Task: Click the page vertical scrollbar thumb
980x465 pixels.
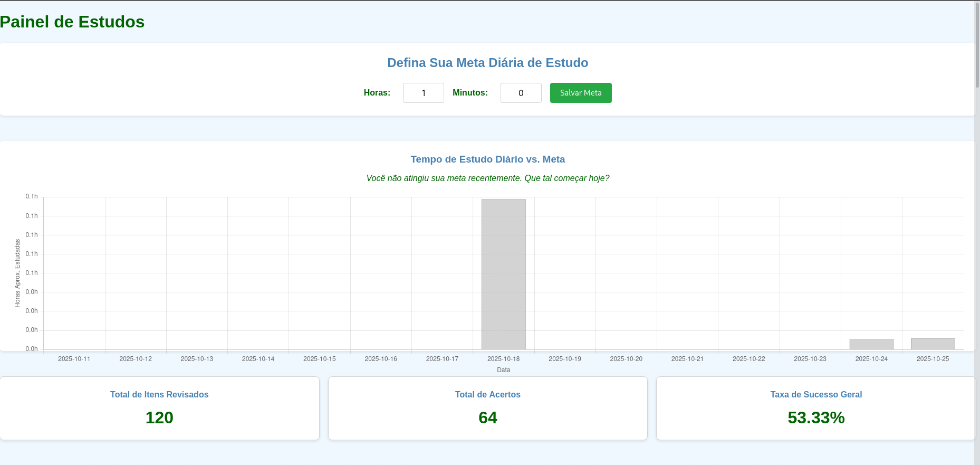Action: tap(976, 45)
